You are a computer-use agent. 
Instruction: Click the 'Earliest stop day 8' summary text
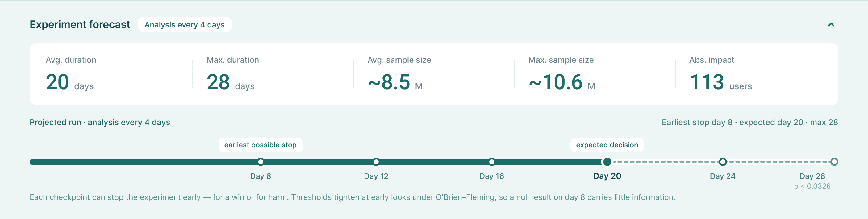click(x=697, y=122)
